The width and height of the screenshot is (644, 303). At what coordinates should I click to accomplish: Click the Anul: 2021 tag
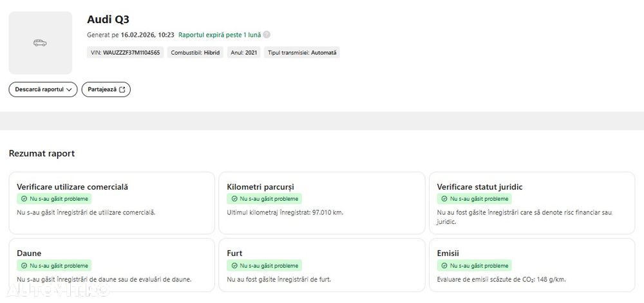coord(244,53)
